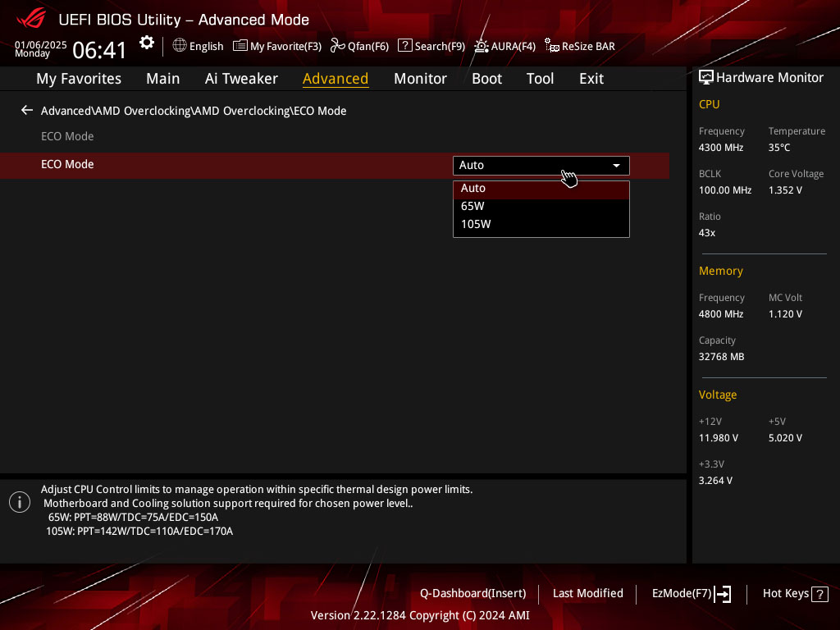The height and width of the screenshot is (630, 840).
Task: Switch to the Monitor tab
Action: [420, 79]
